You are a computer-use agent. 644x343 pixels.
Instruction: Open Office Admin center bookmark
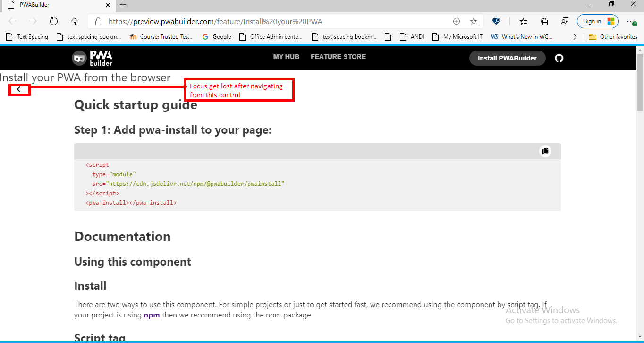pyautogui.click(x=271, y=36)
